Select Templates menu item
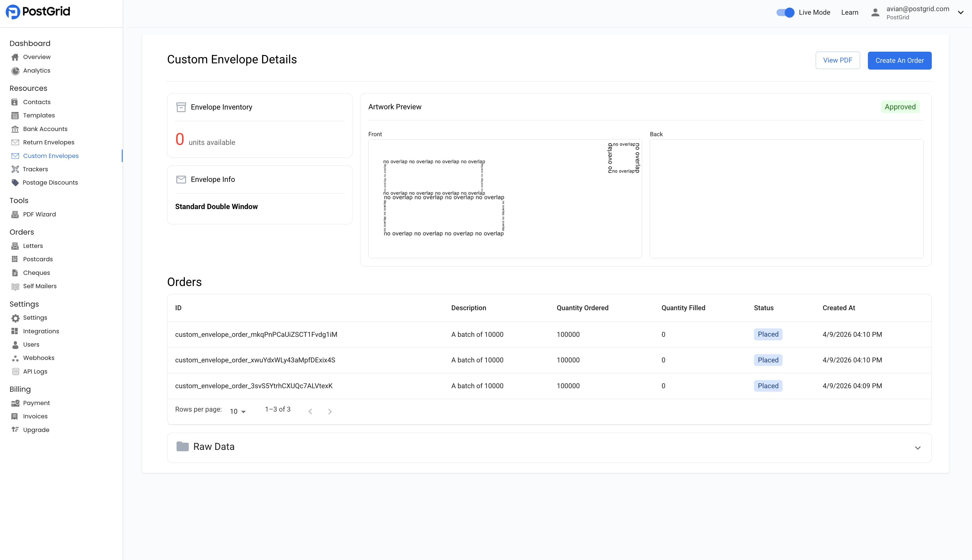The height and width of the screenshot is (560, 972). 39,115
